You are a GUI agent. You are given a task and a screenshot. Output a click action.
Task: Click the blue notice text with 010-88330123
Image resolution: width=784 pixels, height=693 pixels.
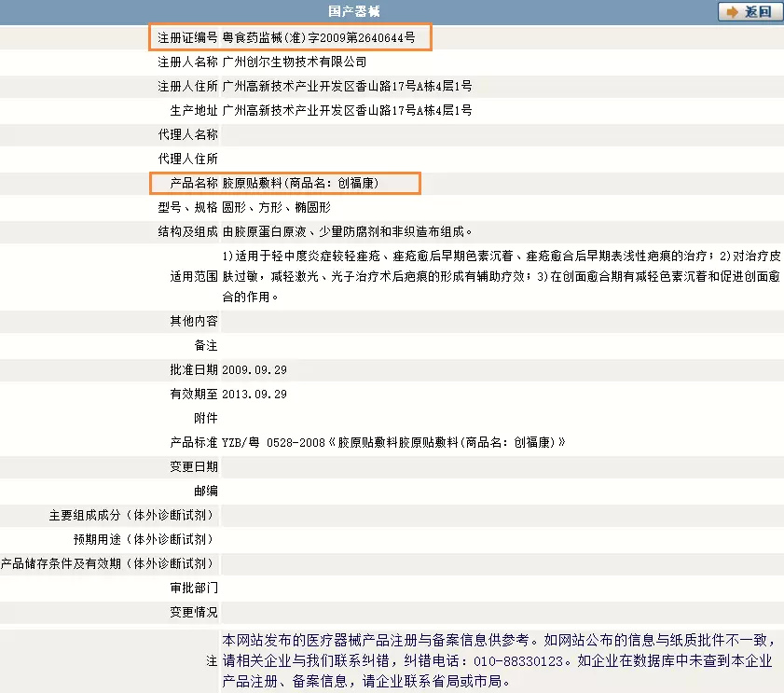point(498,660)
